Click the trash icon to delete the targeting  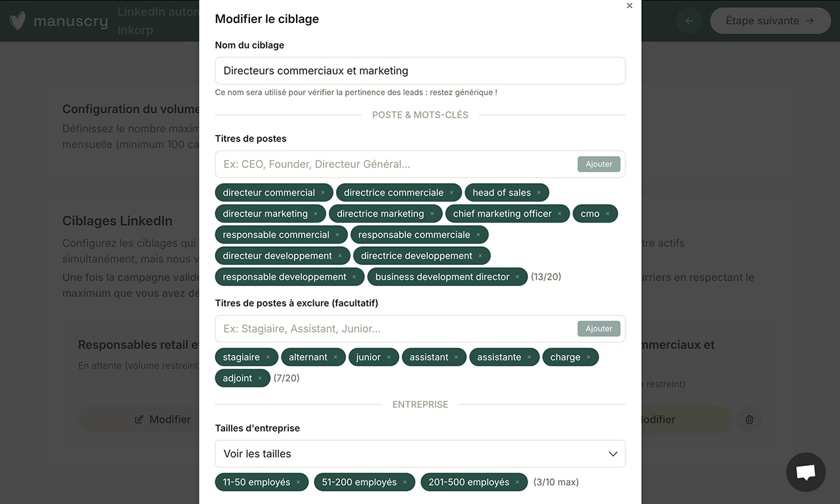click(x=749, y=419)
